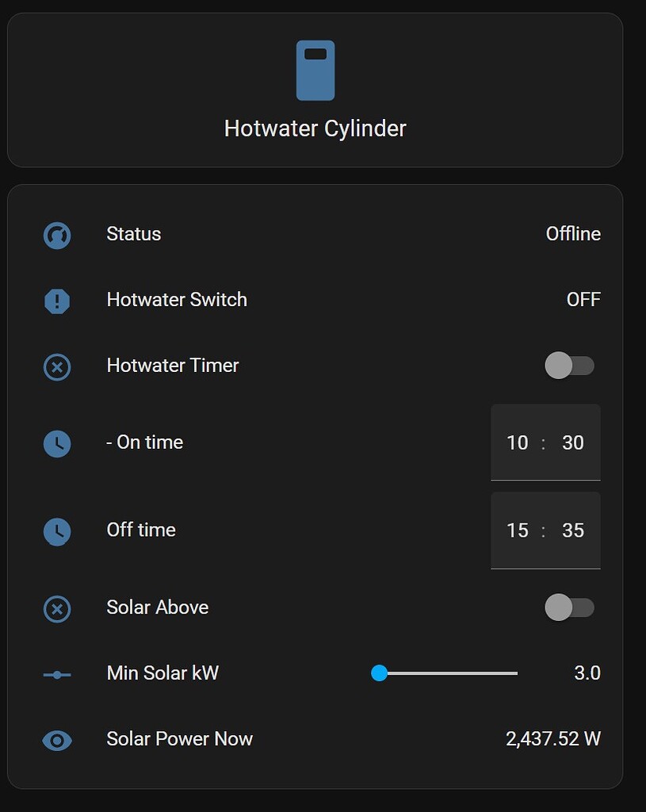
Task: Click the On time minute field showing 30
Action: click(572, 442)
